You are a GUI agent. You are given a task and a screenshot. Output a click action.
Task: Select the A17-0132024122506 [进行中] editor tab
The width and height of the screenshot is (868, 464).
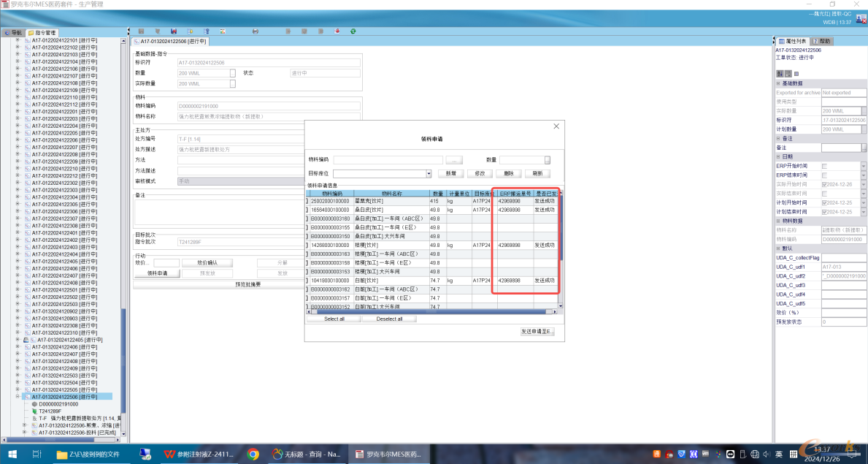tap(170, 42)
